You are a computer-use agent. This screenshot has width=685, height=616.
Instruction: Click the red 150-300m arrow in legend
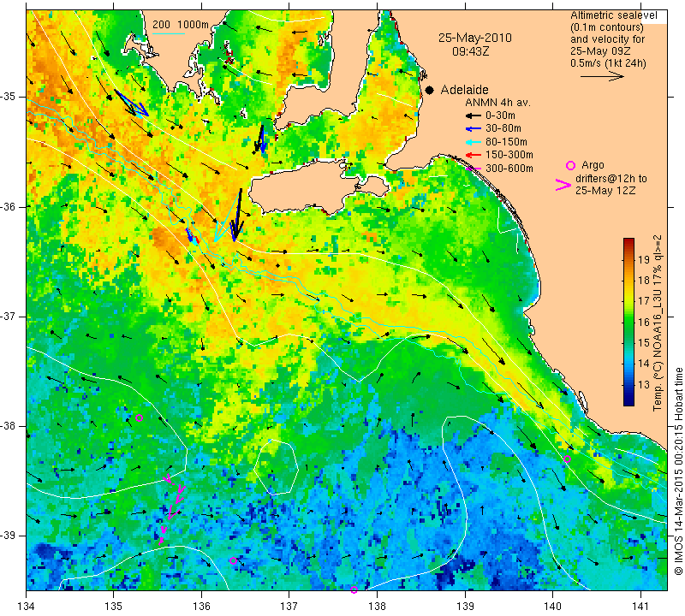pyautogui.click(x=473, y=155)
